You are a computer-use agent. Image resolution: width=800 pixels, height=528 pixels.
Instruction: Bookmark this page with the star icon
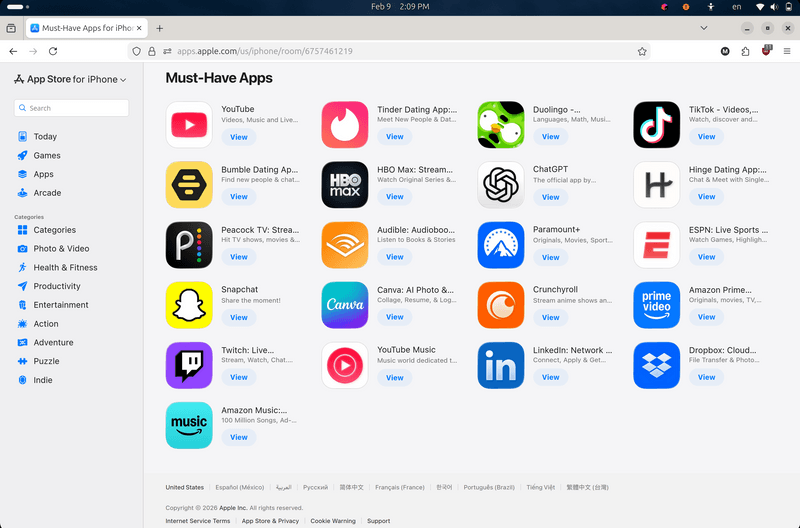[x=642, y=51]
